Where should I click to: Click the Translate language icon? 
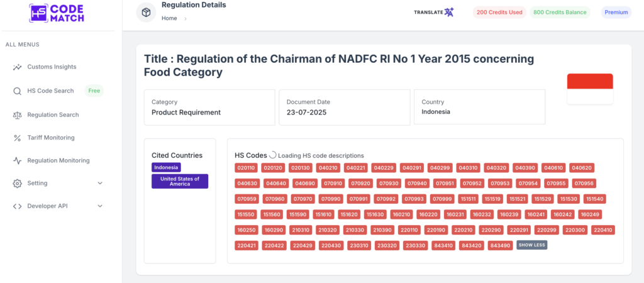[449, 13]
